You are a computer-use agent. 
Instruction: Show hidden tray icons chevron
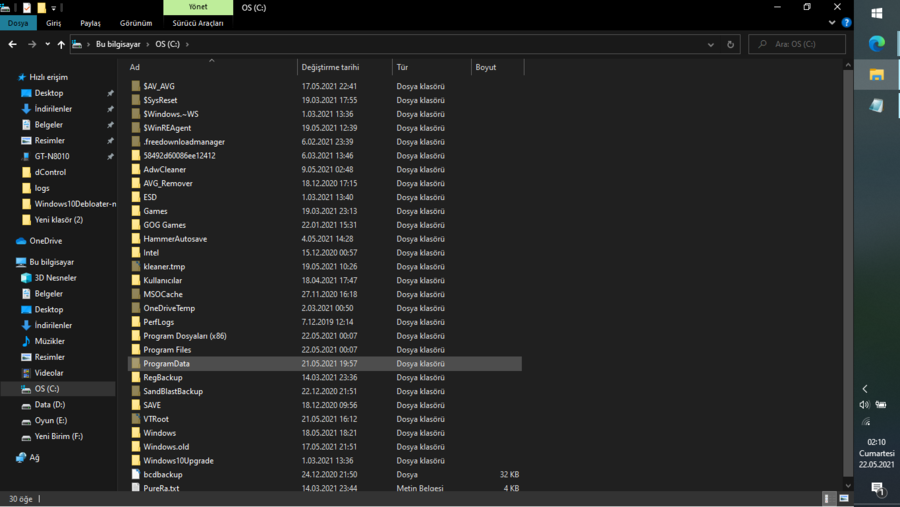[865, 389]
